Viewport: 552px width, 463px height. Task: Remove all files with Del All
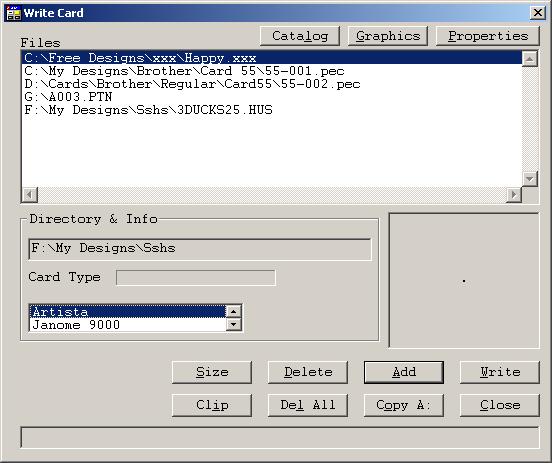(x=308, y=405)
